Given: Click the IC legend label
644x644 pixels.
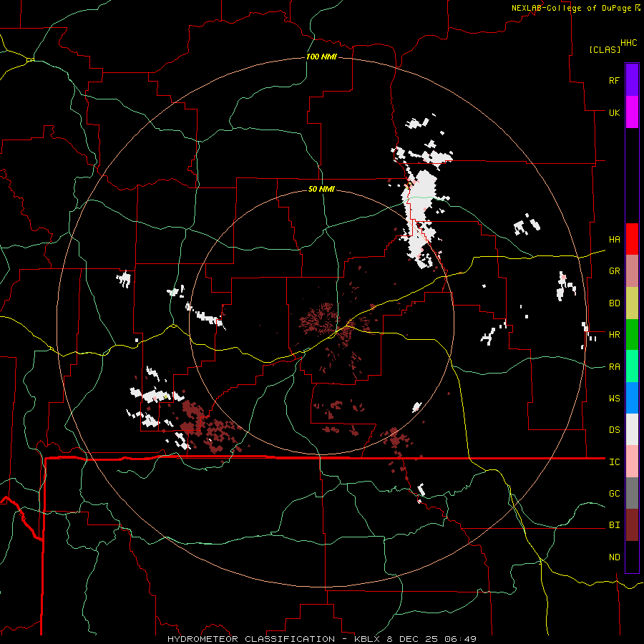Looking at the screenshot, I should [614, 462].
